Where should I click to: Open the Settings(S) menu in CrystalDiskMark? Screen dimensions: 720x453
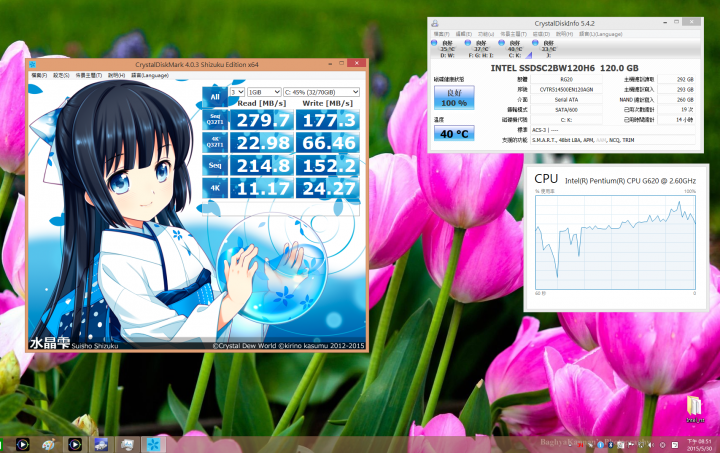[61, 75]
